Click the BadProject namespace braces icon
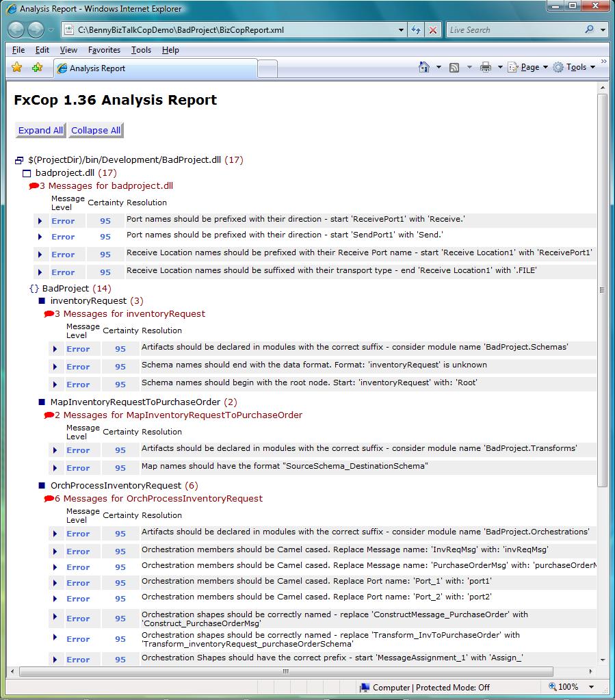Screen dimensions: 615x700 (34, 288)
